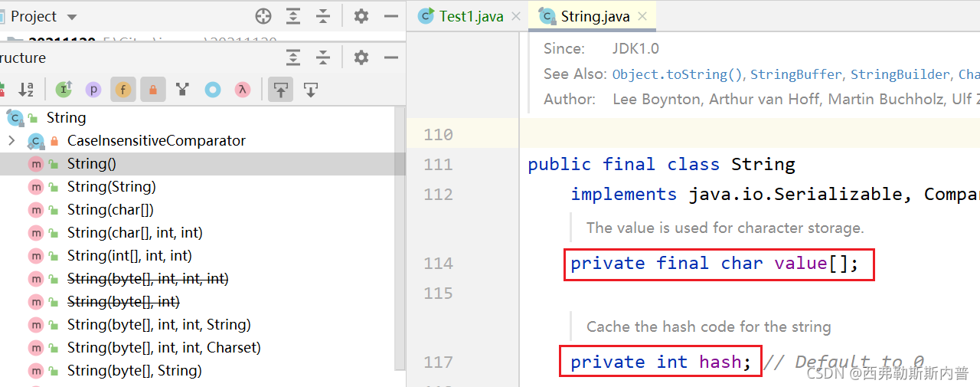Expand CaseInsensitiveComparator node
This screenshot has height=387, width=980.
[x=11, y=140]
